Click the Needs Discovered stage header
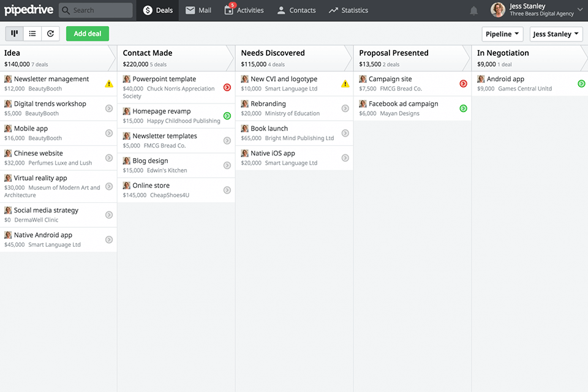This screenshot has height=392, width=588. coord(295,58)
